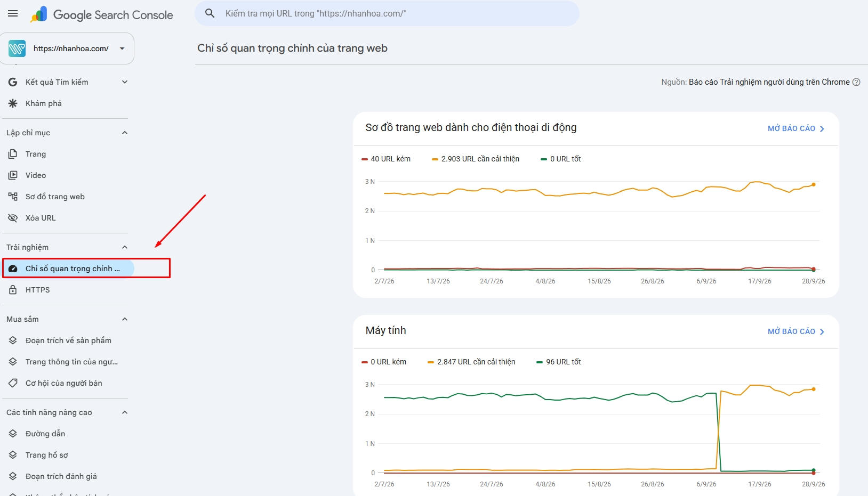Collapse the Các tính năng nâng cao section

125,412
